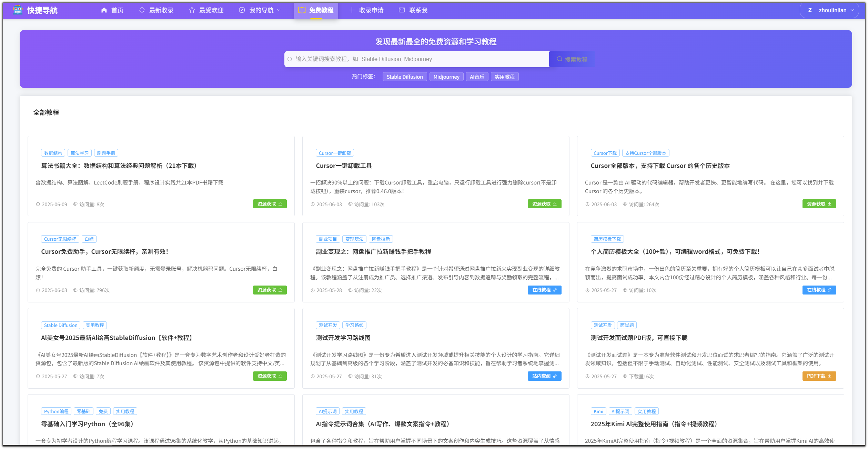Screen dimensions: 868x449
Task: Click the Cursor一键卸载 tag
Action: [335, 153]
